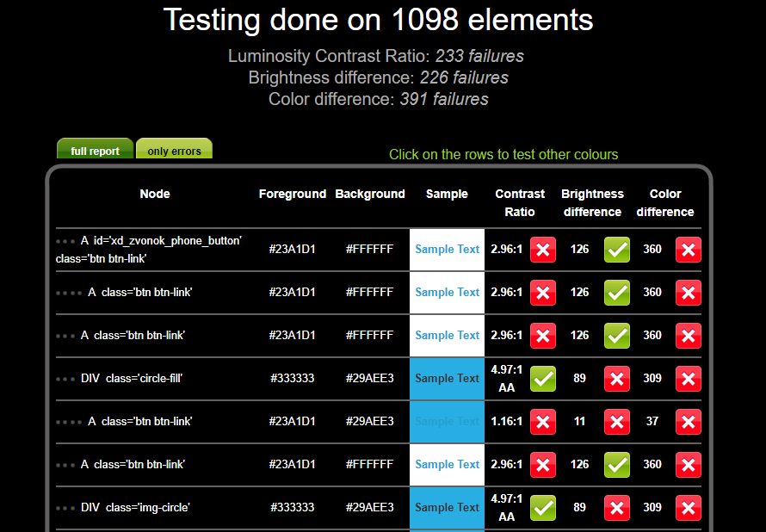
Task: Click contrast pass checkmark in circle-fill row
Action: point(543,379)
